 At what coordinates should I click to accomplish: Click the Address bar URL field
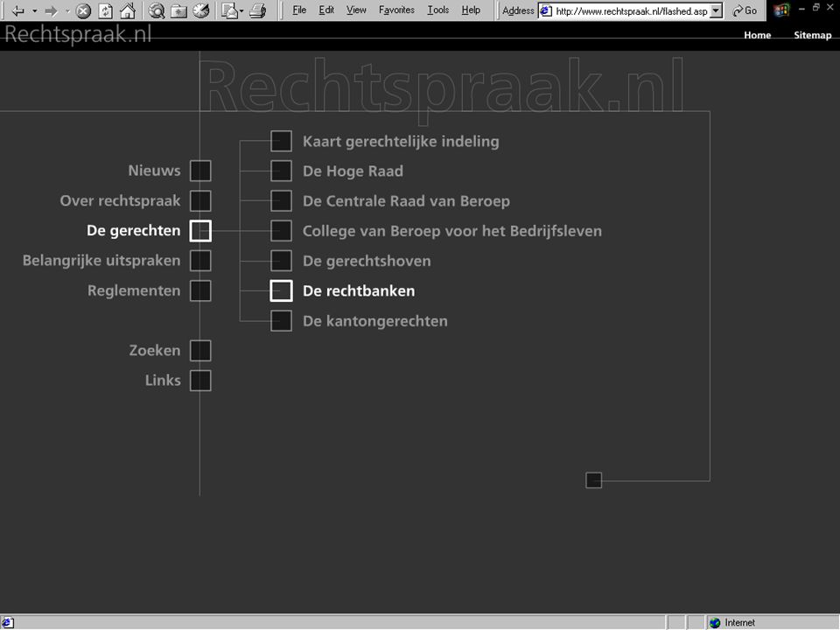pos(631,10)
